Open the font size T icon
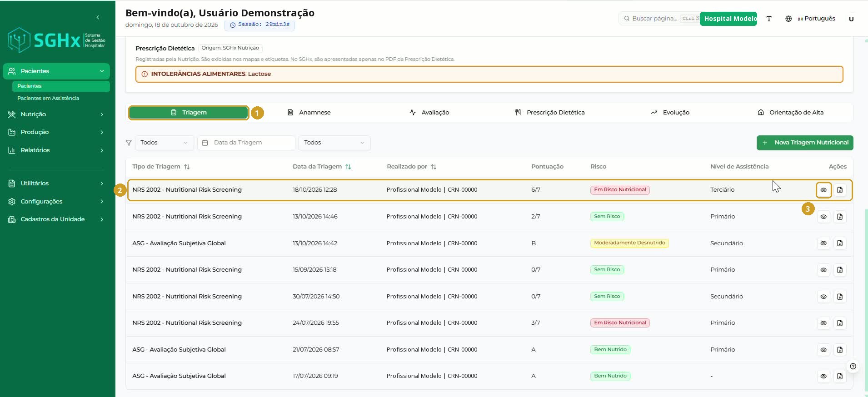The image size is (868, 397). (x=769, y=19)
